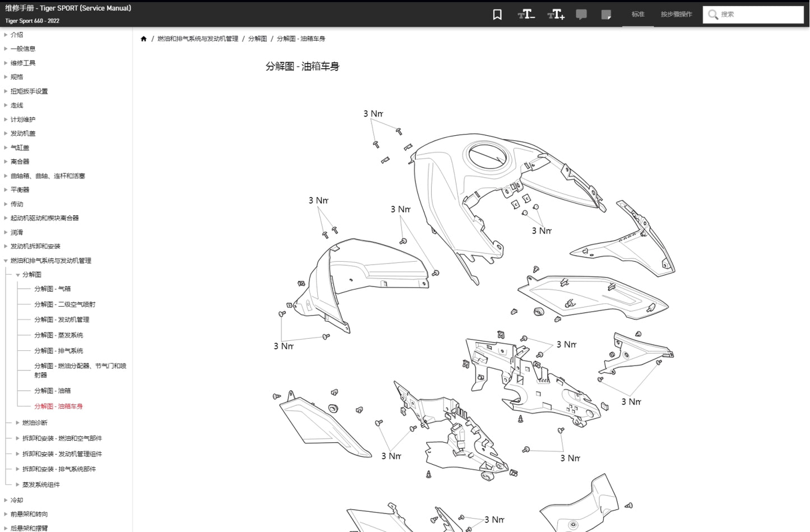The image size is (810, 532).
Task: Click inside the 搜索 search field
Action: pos(757,15)
